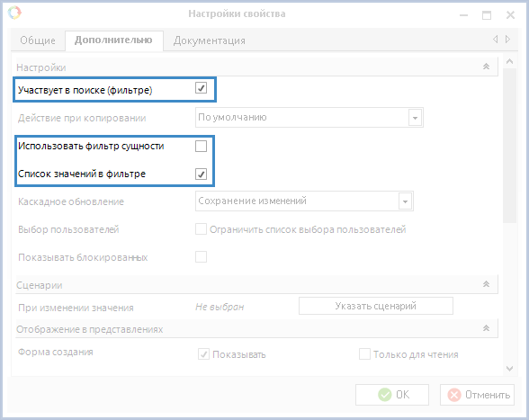Image resolution: width=529 pixels, height=420 pixels.
Task: Collapse Отображение в представлениях section chevron
Action: tap(486, 328)
